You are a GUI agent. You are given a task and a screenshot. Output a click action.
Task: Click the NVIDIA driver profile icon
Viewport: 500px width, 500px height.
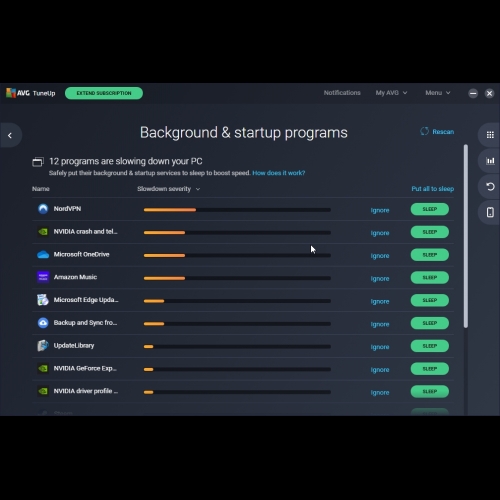click(43, 391)
